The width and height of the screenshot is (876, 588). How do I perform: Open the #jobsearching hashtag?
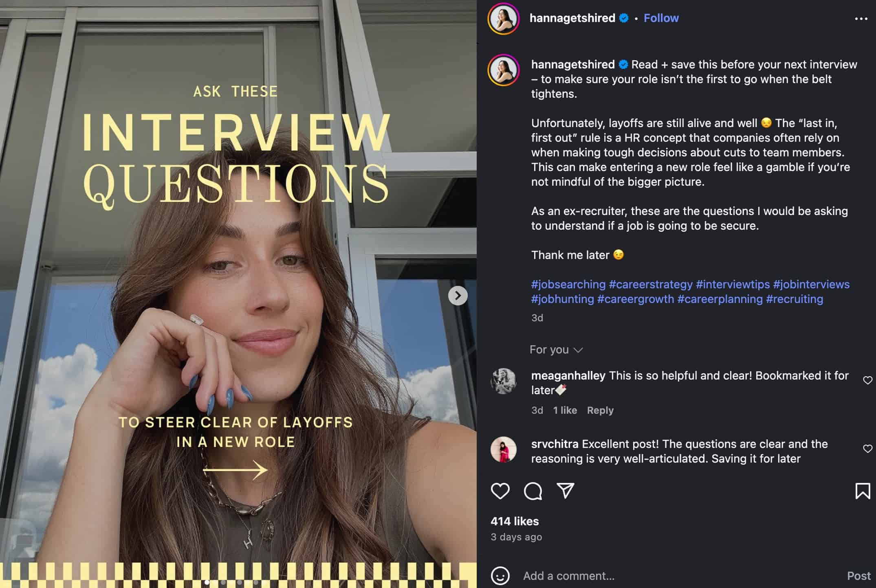[568, 284]
